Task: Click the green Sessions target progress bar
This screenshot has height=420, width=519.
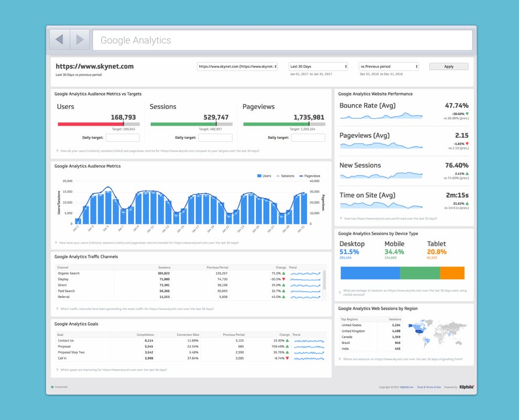Action: (x=183, y=124)
